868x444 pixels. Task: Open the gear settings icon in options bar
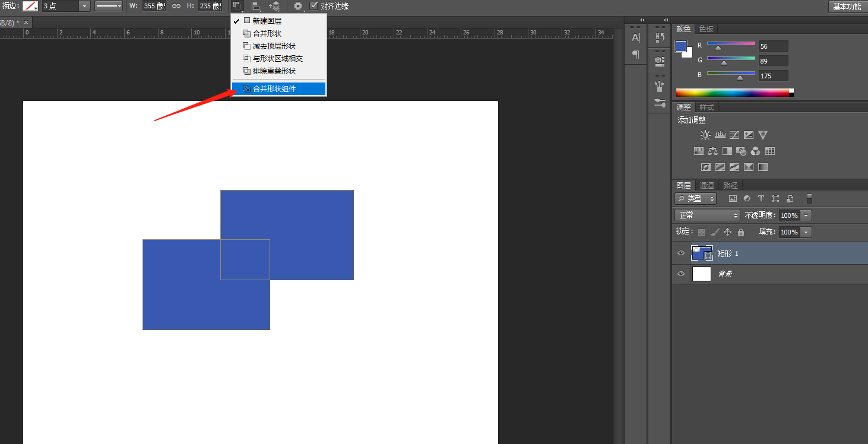tap(298, 6)
